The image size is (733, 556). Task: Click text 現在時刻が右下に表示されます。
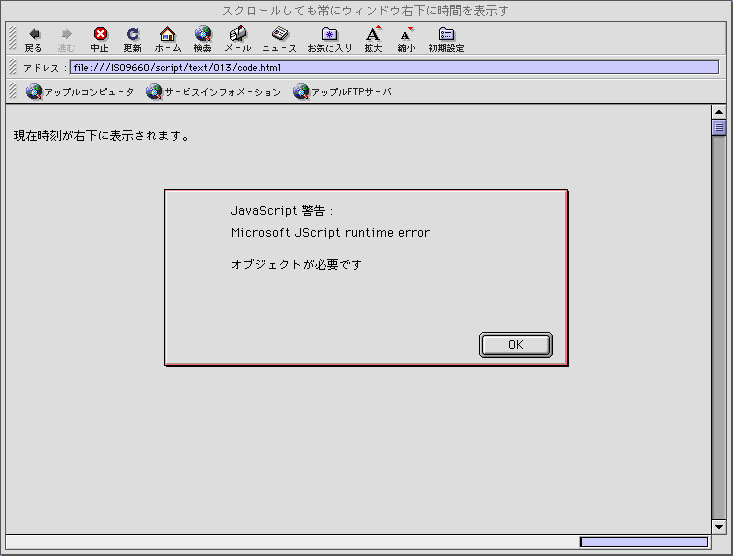coord(102,136)
